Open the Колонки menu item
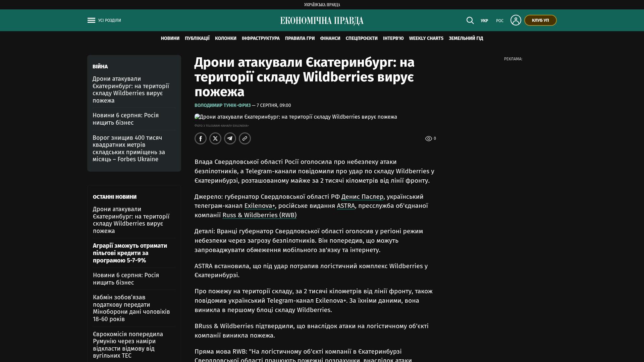 (226, 39)
